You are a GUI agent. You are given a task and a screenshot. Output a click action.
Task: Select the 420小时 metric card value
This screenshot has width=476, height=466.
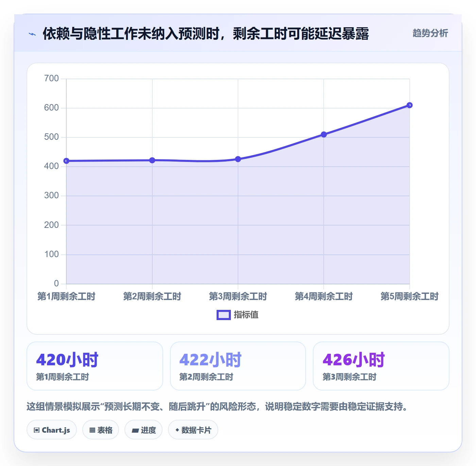[67, 360]
